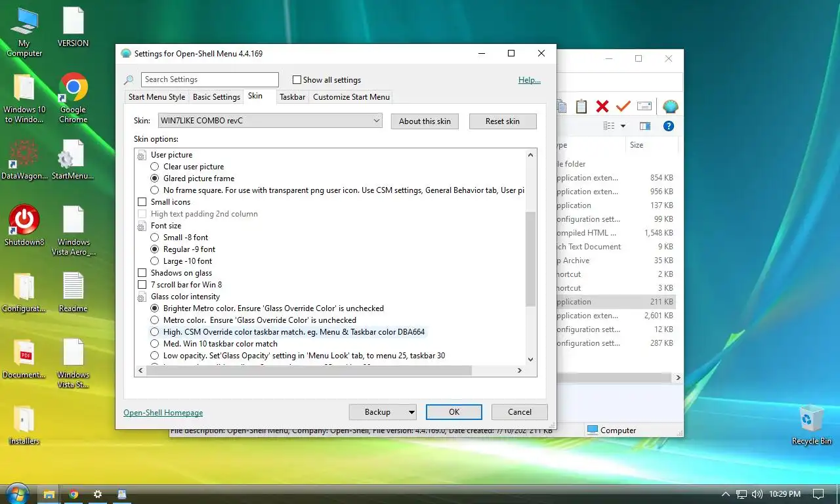Viewport: 840px width, 504px height.
Task: Open the volume tray icon
Action: (x=757, y=494)
